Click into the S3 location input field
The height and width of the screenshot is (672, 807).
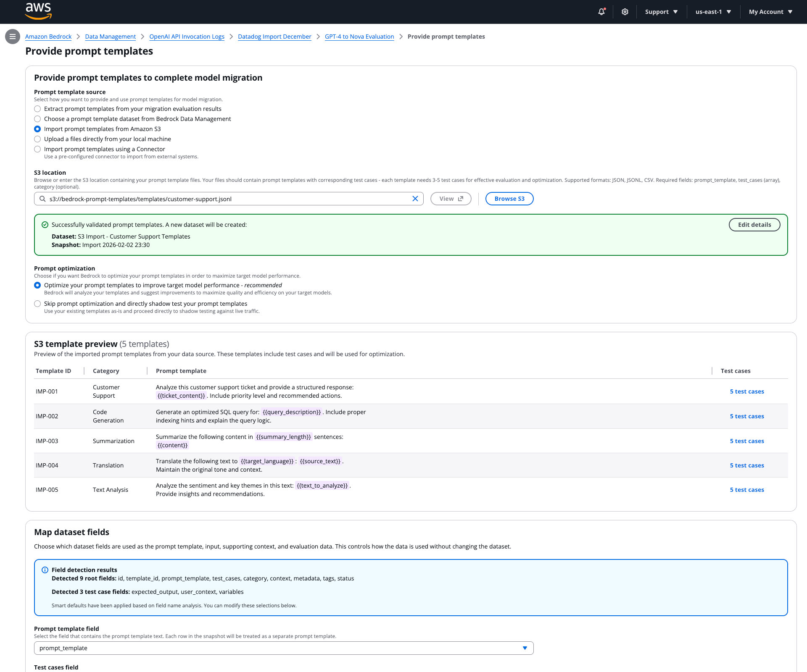[229, 199]
